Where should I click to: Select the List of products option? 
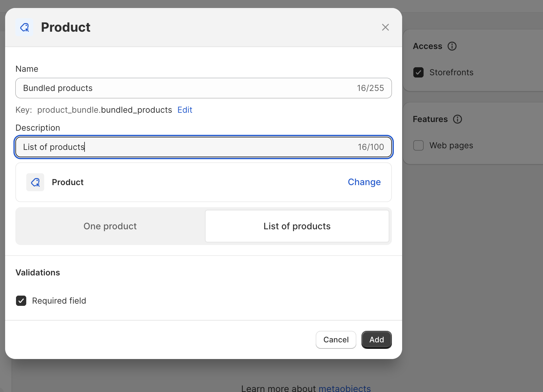(x=297, y=226)
